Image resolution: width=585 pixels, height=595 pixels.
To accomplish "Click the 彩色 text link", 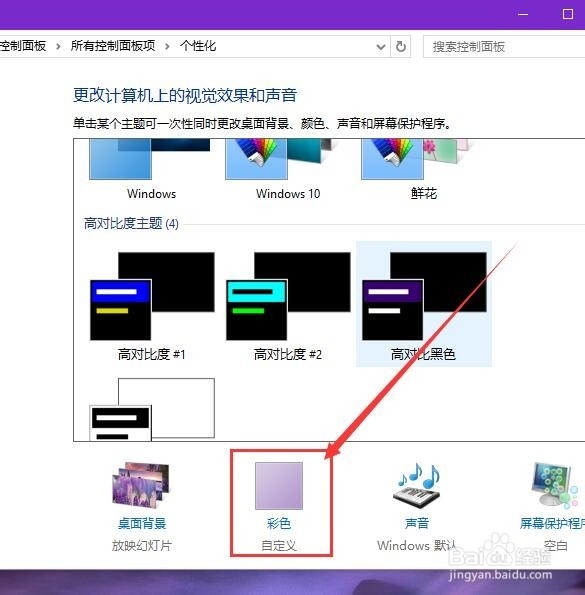I will tap(279, 524).
